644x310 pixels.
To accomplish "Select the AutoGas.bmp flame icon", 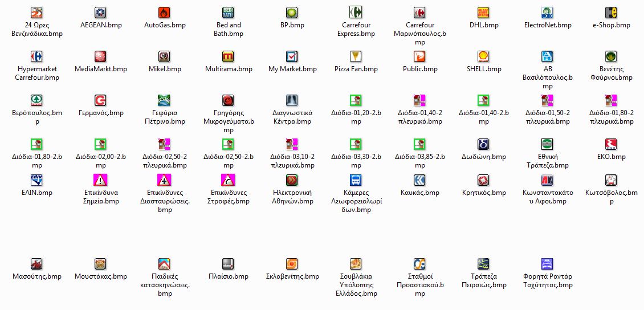I will pos(164,13).
